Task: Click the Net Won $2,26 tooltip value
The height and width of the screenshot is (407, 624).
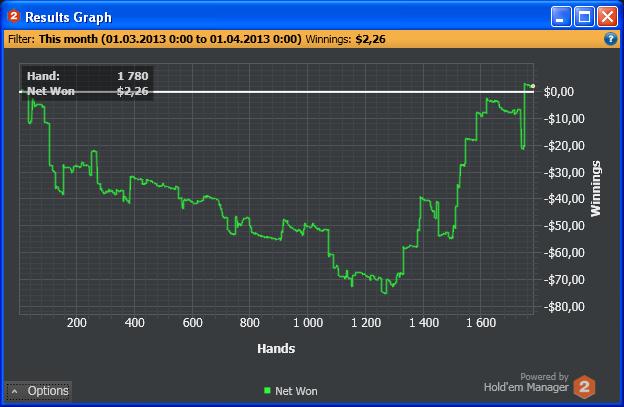Action: tap(133, 92)
